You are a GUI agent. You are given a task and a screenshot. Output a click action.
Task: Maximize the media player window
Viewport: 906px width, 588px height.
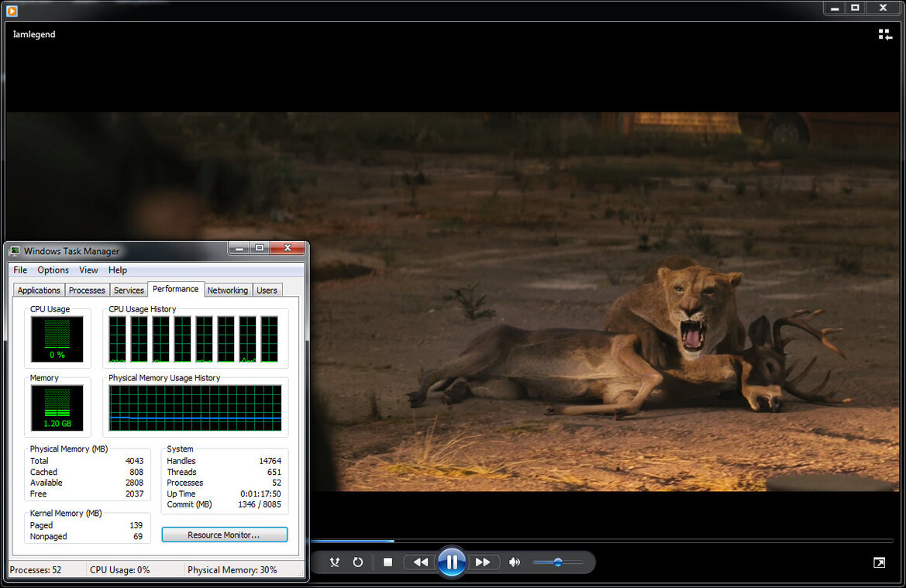coord(855,8)
